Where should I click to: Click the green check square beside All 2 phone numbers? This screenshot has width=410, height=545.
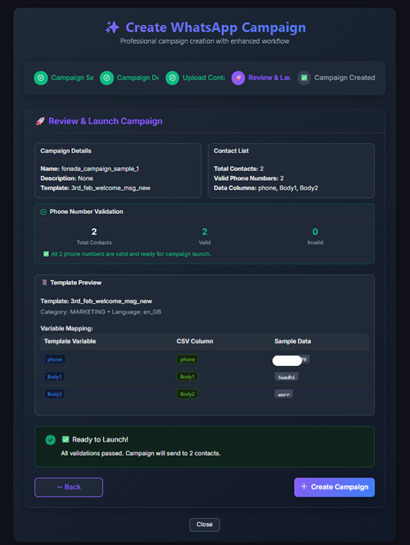(46, 254)
